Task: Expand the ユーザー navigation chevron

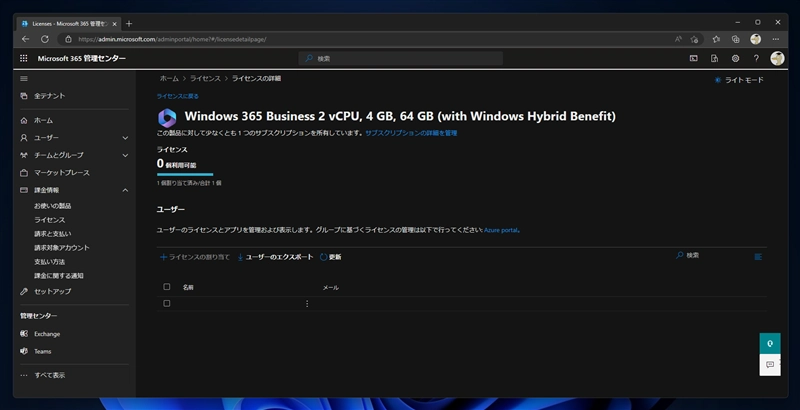Action: [125, 138]
